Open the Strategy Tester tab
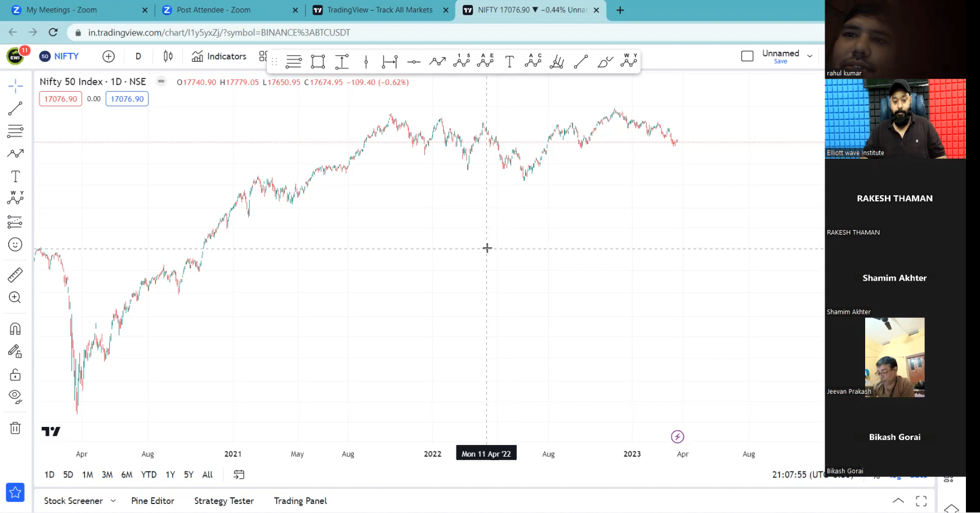This screenshot has width=980, height=513. 224,501
